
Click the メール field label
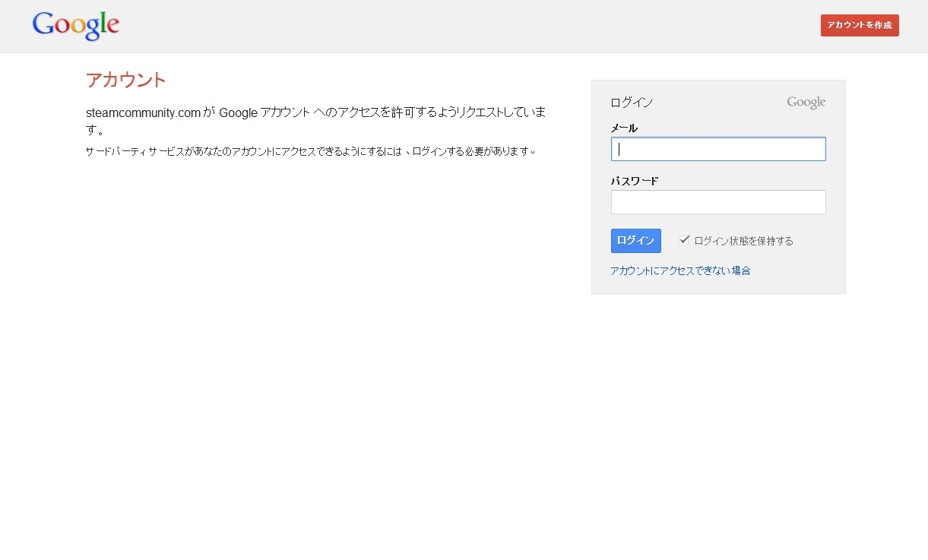click(x=624, y=128)
